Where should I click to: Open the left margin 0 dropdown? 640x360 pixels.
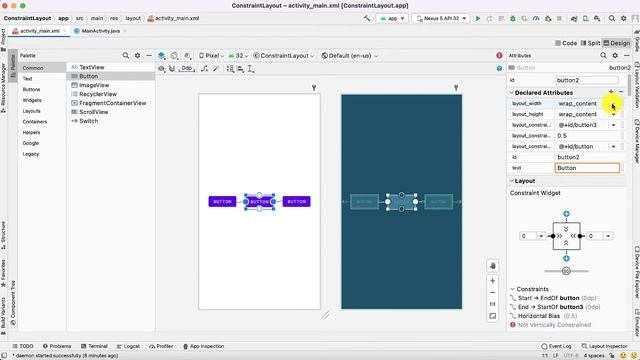coord(541,236)
